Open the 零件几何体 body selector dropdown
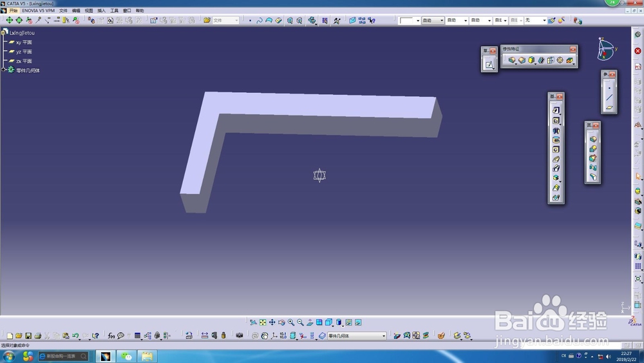 click(x=357, y=336)
